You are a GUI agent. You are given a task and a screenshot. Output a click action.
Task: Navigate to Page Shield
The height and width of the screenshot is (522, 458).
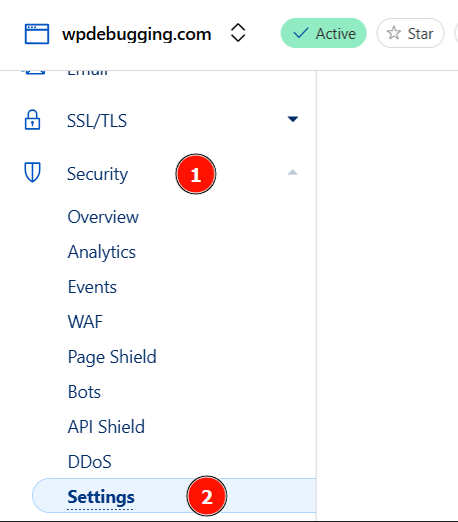pyautogui.click(x=112, y=357)
